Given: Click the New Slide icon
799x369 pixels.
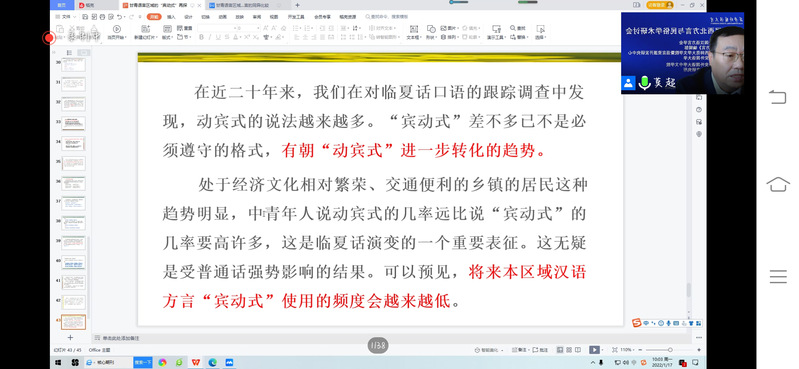Looking at the screenshot, I should [146, 29].
